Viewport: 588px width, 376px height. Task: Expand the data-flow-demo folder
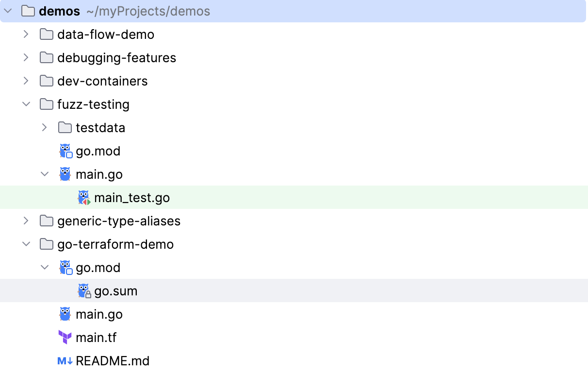point(26,34)
